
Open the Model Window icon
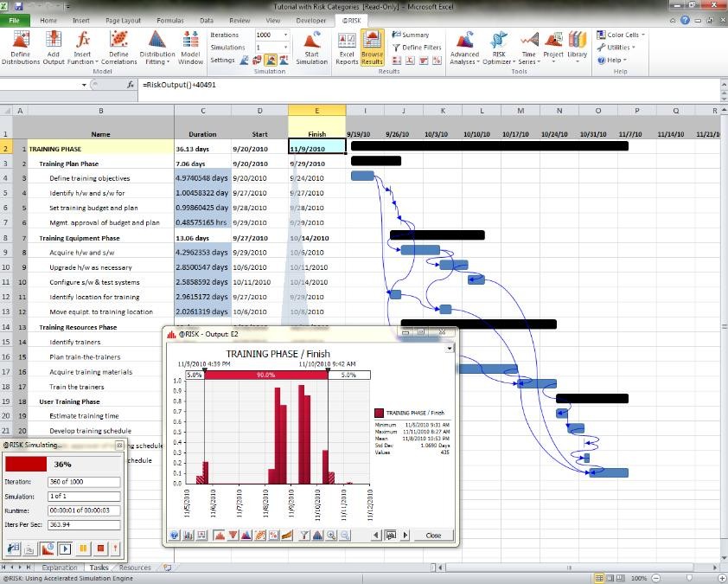(191, 45)
